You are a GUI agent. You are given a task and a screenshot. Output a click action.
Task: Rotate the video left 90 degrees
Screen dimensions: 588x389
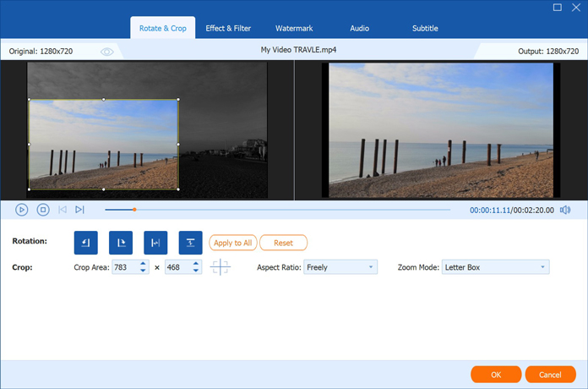click(86, 243)
